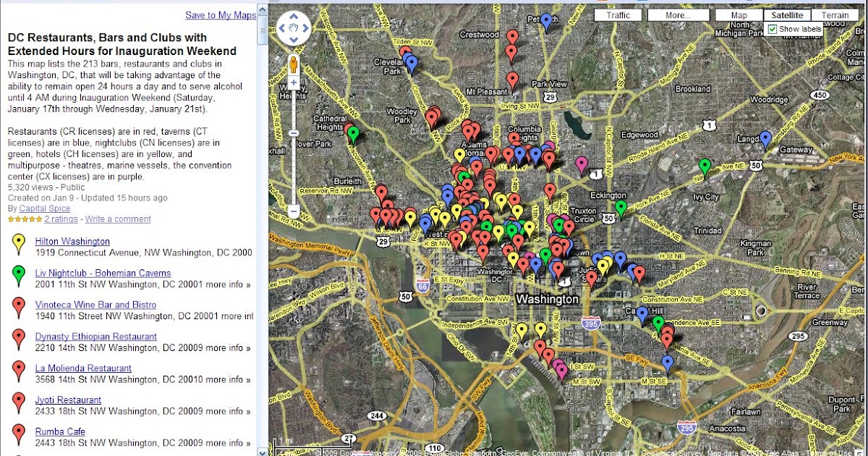868x456 pixels.
Task: Click '5,320 views - Public' text
Action: click(x=47, y=187)
